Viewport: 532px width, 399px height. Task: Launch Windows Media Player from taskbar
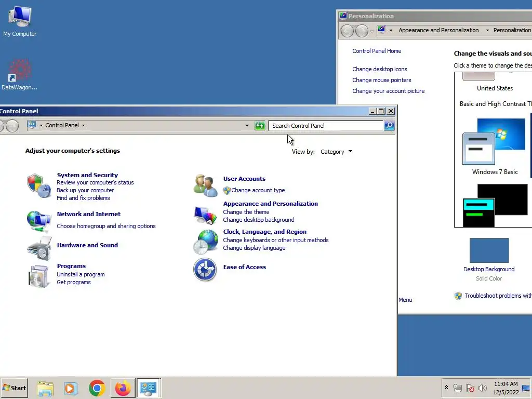[71, 388]
